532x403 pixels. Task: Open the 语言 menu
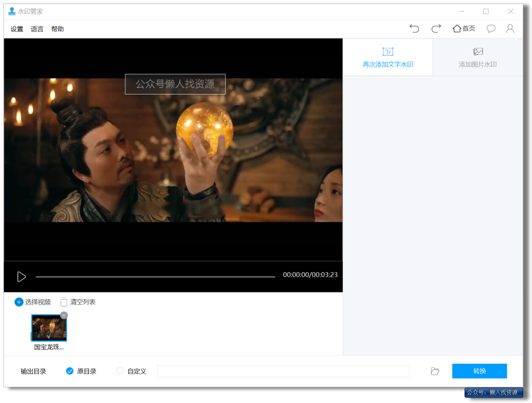click(37, 29)
